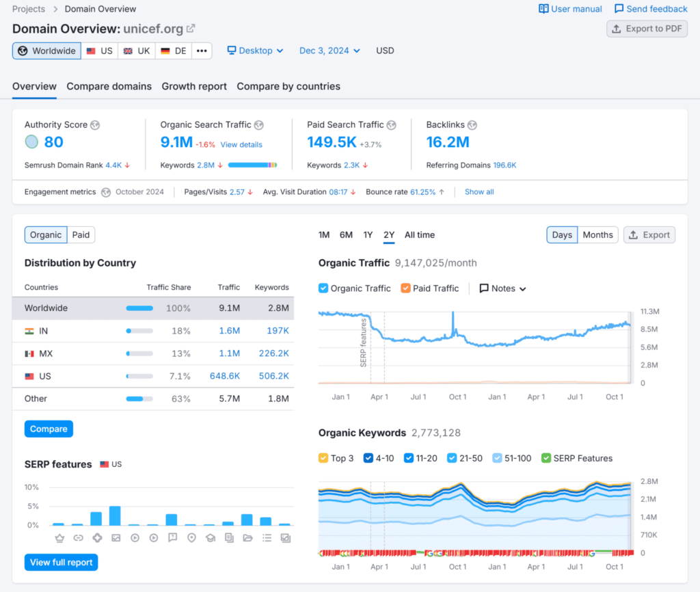Screen dimensions: 700x592
Task: Open the Compare by countries tab
Action: click(x=288, y=86)
